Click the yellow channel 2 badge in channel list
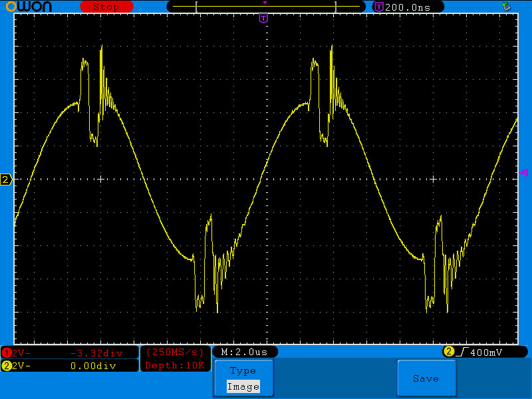 click(x=6, y=366)
